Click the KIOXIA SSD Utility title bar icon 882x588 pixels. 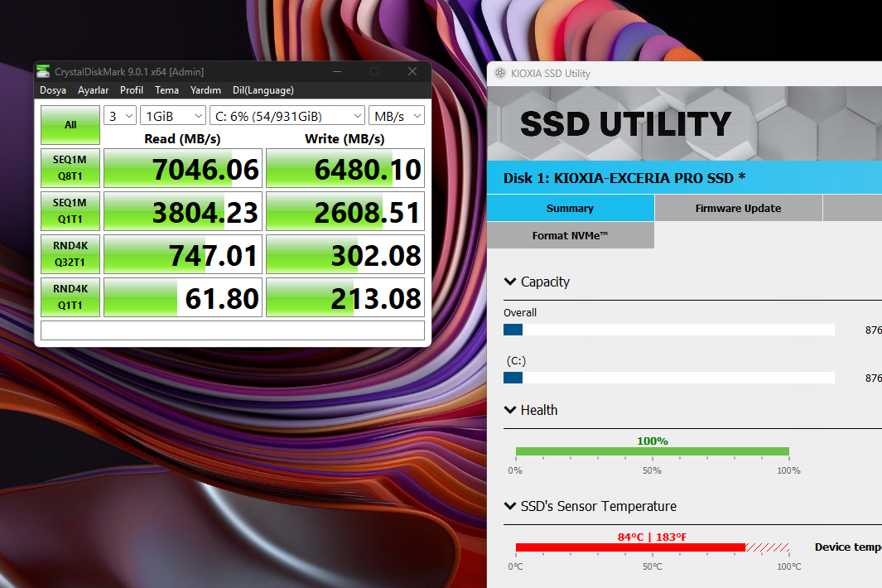click(500, 73)
